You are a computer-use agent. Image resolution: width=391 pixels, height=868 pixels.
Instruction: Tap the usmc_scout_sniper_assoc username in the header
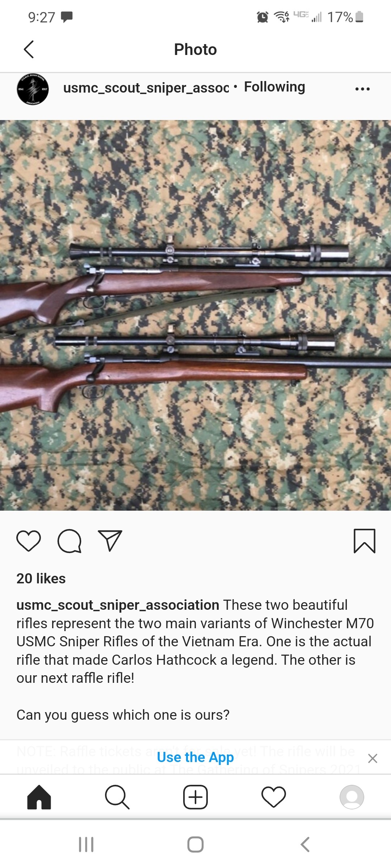[x=146, y=88]
